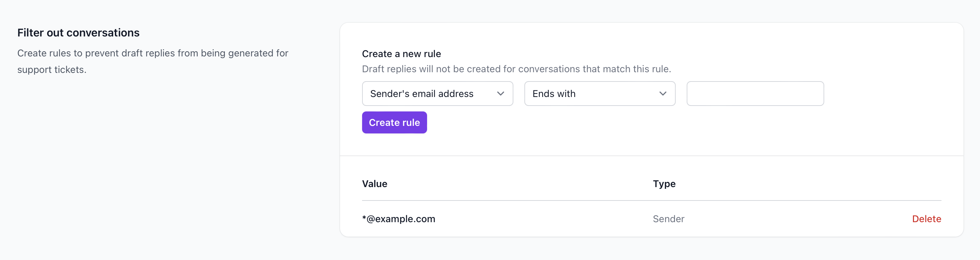Image resolution: width=980 pixels, height=260 pixels.
Task: Click the chevron arrow beside Sender's email address
Action: tap(500, 94)
